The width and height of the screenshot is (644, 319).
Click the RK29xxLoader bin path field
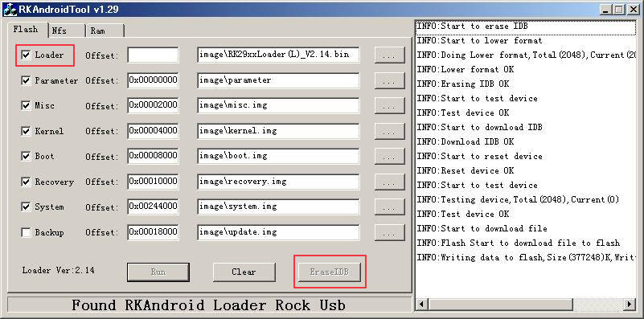coord(278,55)
